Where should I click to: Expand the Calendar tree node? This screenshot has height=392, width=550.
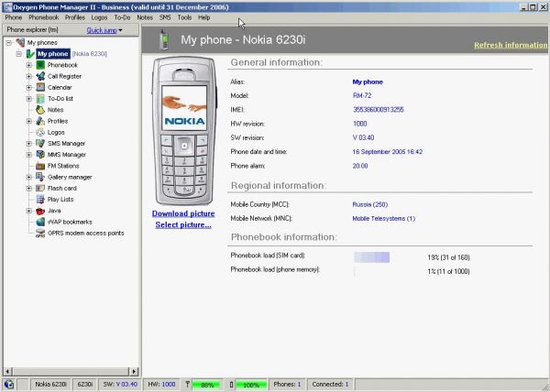[29, 88]
